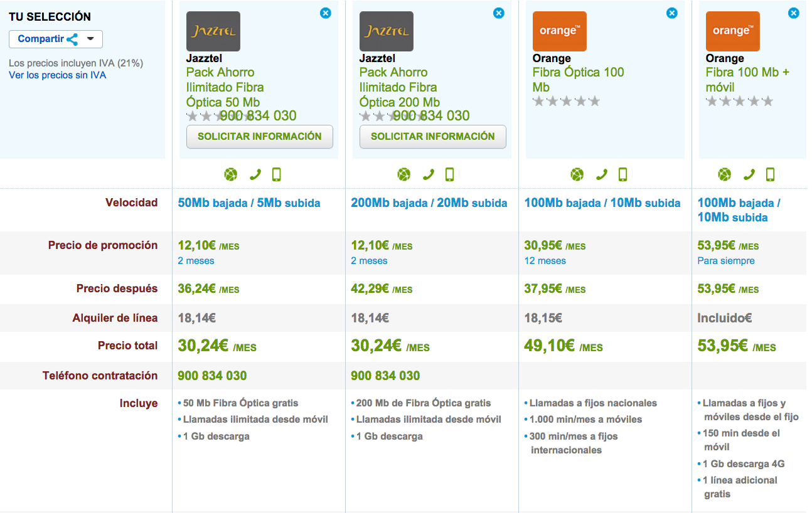Image resolution: width=812 pixels, height=513 pixels.
Task: Click the Velocidad row label
Action: pos(132,203)
